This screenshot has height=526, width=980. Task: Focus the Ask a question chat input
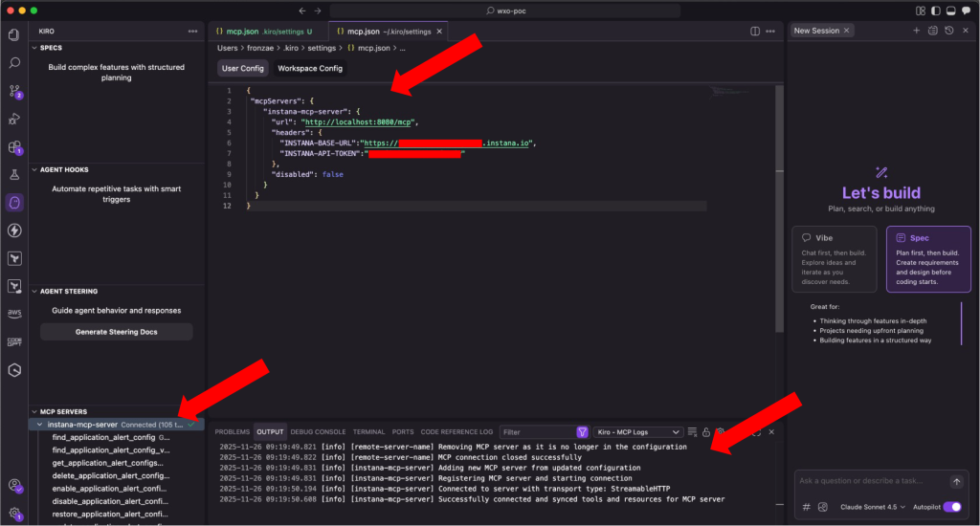point(872,481)
